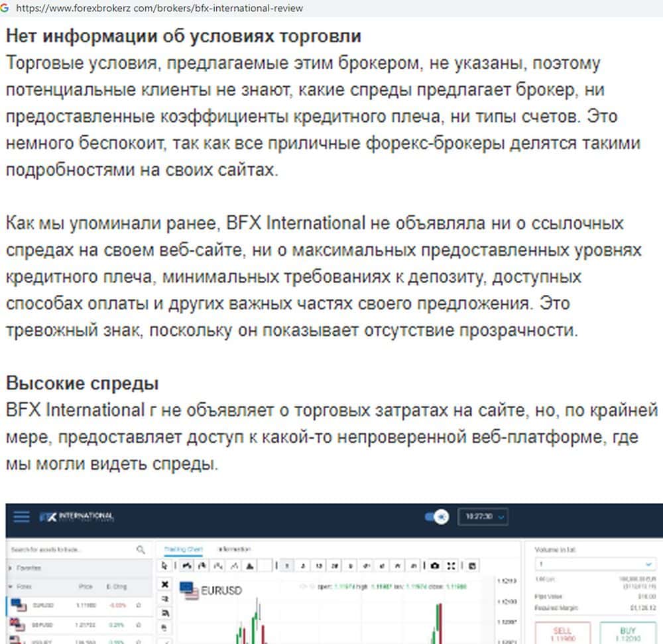Select the 1-minute timeframe button
This screenshot has height=644, width=663.
(287, 565)
